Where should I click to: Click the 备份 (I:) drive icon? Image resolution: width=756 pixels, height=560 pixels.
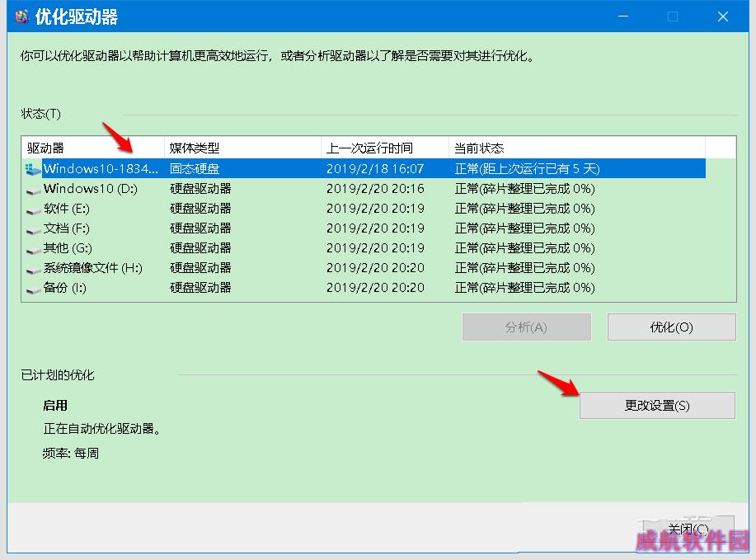pos(33,289)
